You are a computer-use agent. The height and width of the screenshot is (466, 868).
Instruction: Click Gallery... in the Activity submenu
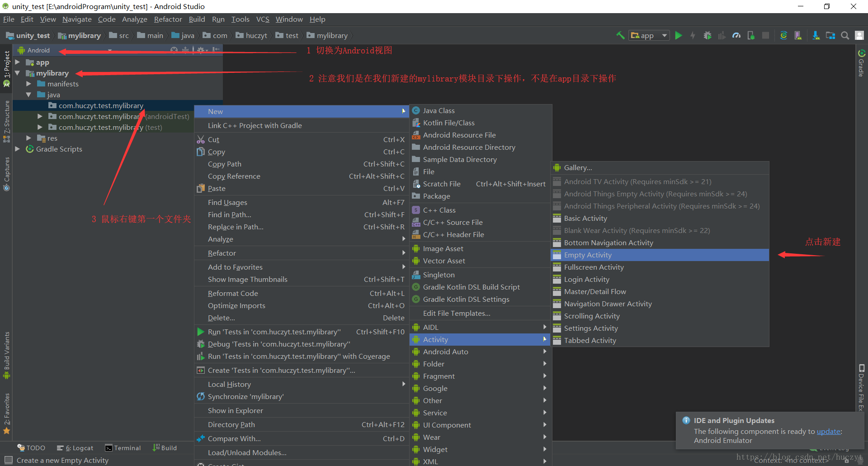tap(660, 167)
